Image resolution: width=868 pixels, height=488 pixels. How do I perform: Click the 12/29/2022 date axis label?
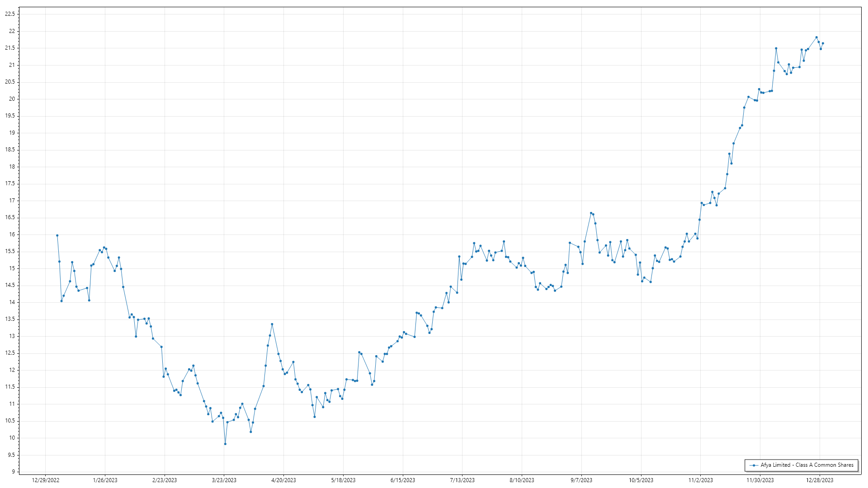[x=46, y=480]
